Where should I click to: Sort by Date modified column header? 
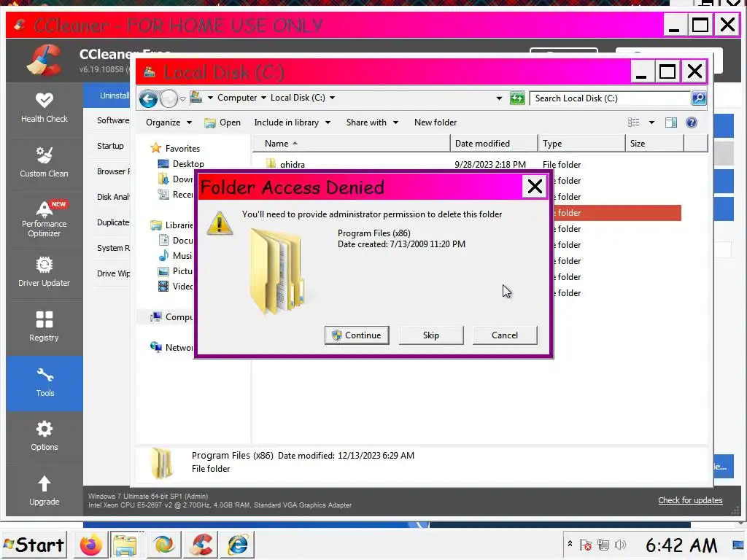click(494, 144)
